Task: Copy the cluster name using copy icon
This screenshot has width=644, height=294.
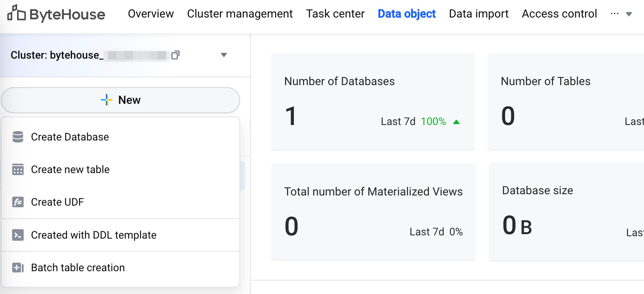Action: tap(175, 55)
